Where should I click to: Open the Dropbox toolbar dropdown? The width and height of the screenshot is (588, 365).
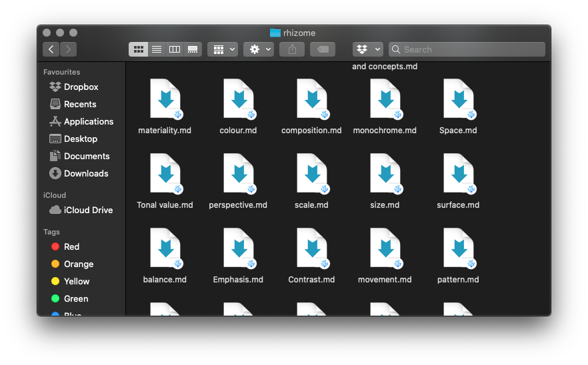point(368,49)
